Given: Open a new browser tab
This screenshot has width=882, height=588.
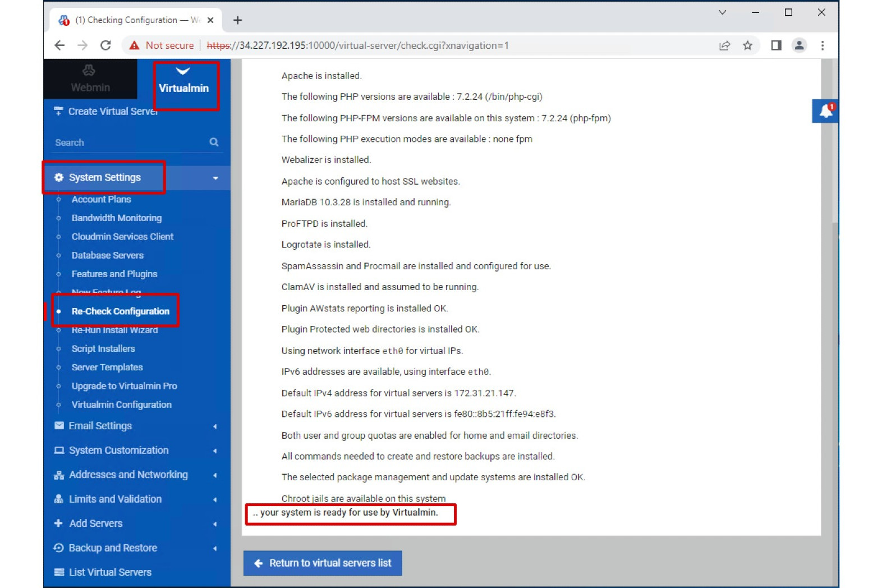Looking at the screenshot, I should point(238,20).
